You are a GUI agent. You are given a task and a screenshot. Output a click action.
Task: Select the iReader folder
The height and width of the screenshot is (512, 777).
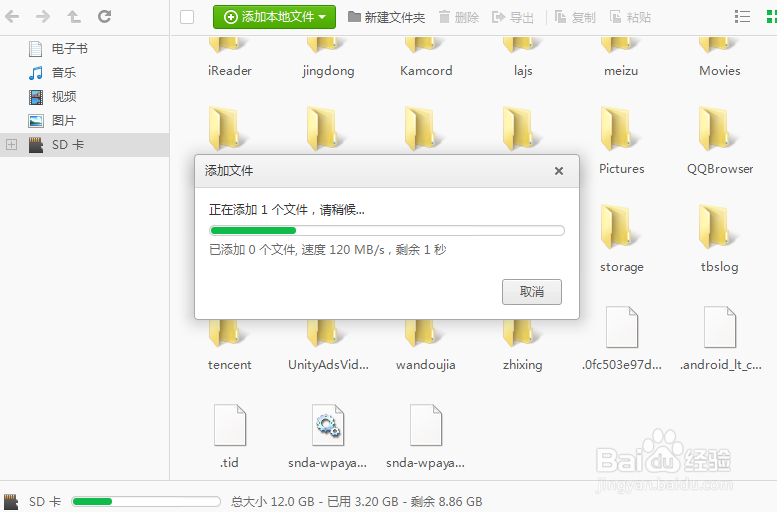pyautogui.click(x=229, y=58)
